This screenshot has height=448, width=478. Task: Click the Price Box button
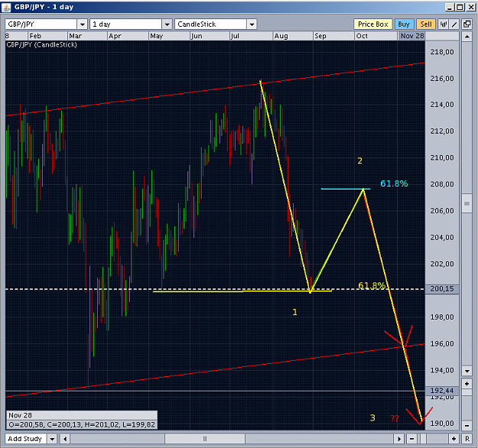(x=372, y=24)
